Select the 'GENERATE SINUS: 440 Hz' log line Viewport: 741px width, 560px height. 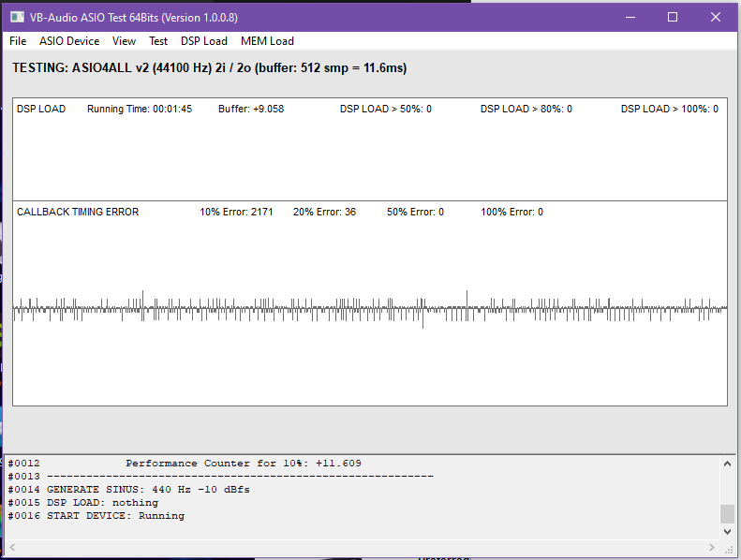(x=128, y=490)
